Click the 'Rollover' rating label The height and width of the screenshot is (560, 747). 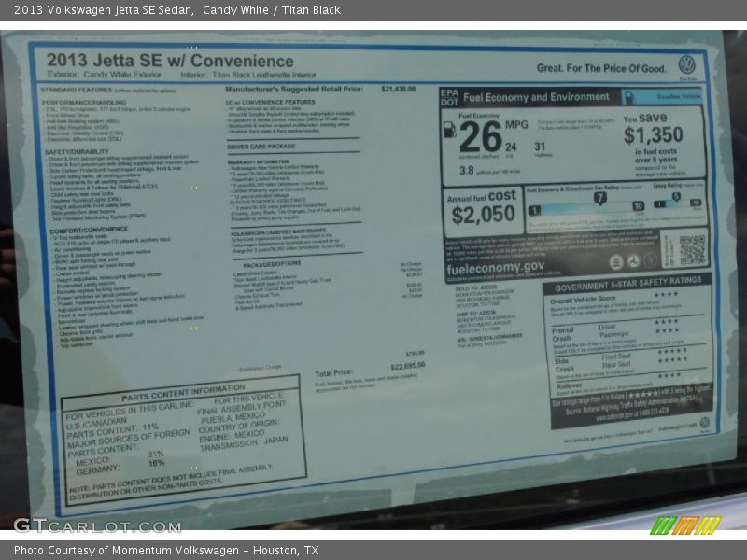(569, 385)
